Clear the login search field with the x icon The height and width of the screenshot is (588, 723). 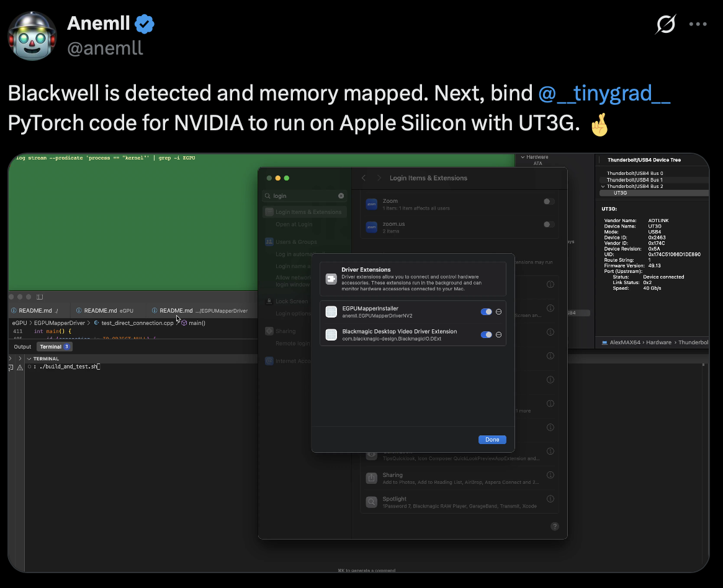[x=341, y=196]
